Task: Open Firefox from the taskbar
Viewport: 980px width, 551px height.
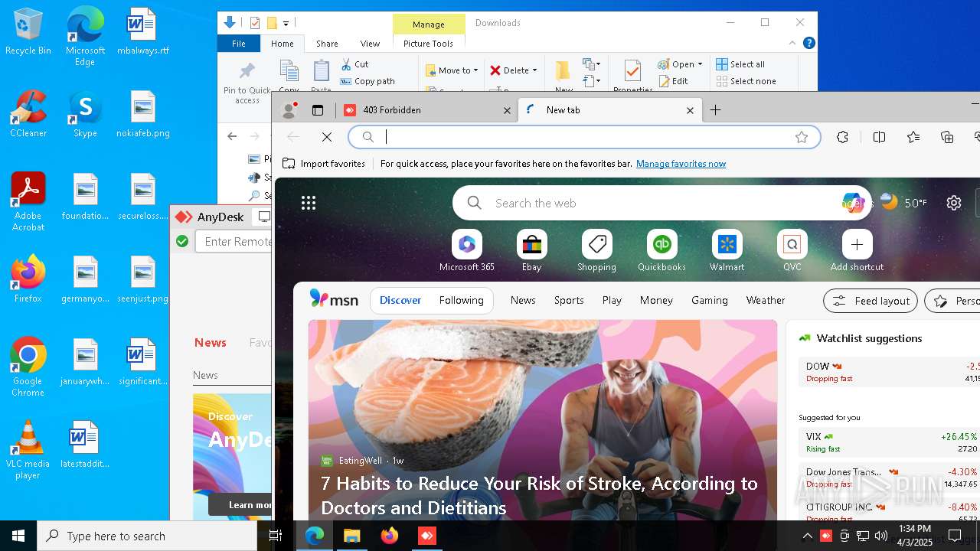Action: (x=390, y=536)
